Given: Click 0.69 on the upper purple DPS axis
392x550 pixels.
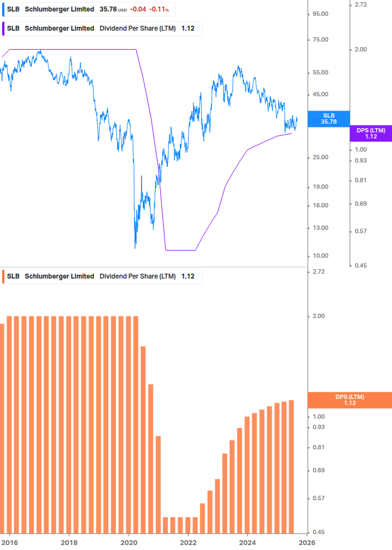Looking at the screenshot, I should coord(361,204).
